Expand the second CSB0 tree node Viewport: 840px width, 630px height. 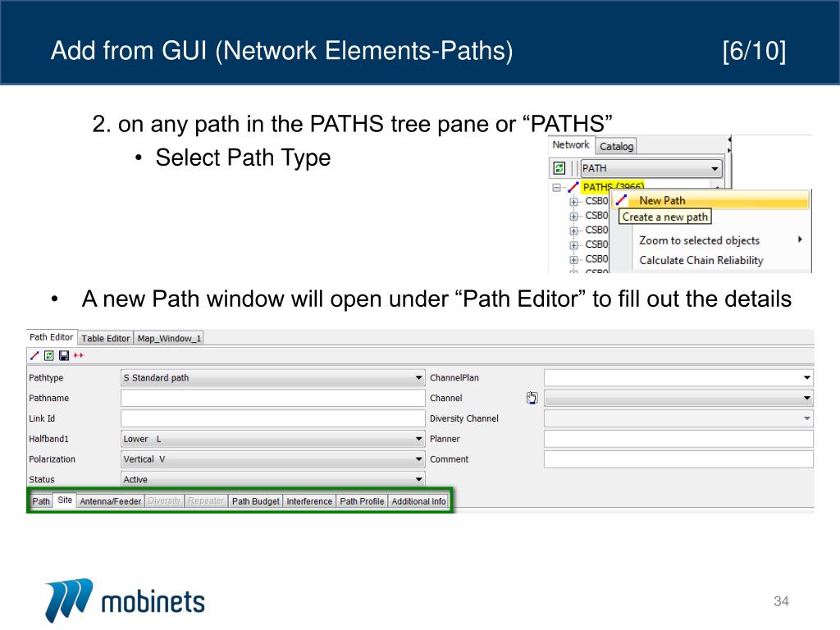[573, 217]
